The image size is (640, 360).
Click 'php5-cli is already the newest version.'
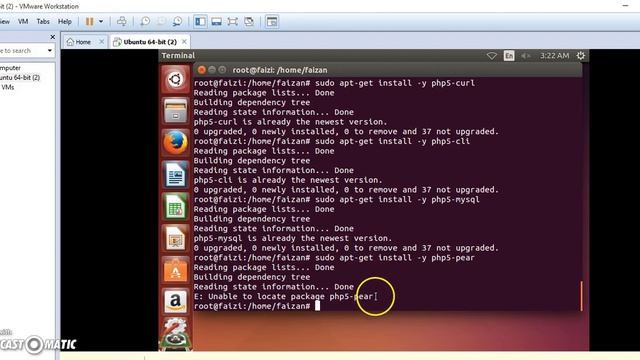click(288, 180)
